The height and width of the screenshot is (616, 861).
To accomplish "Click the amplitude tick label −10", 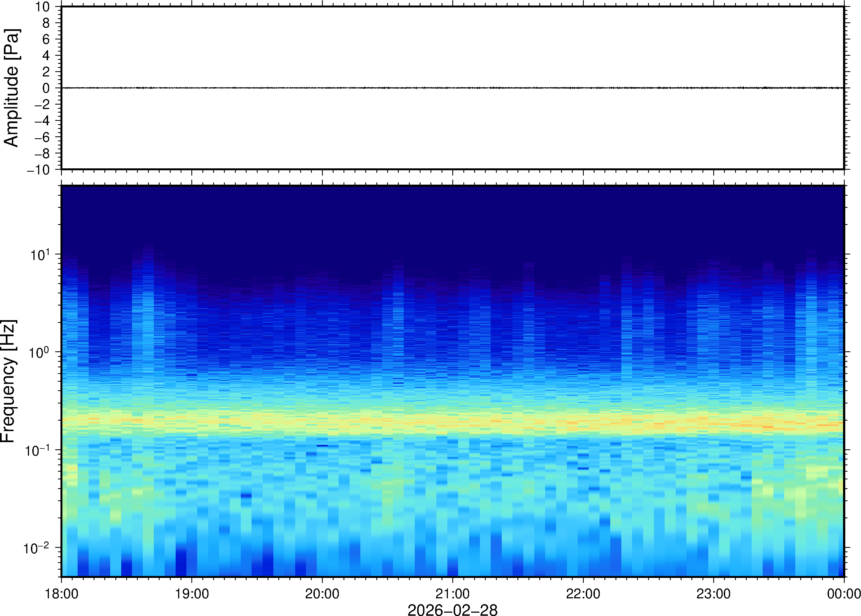I will click(38, 170).
